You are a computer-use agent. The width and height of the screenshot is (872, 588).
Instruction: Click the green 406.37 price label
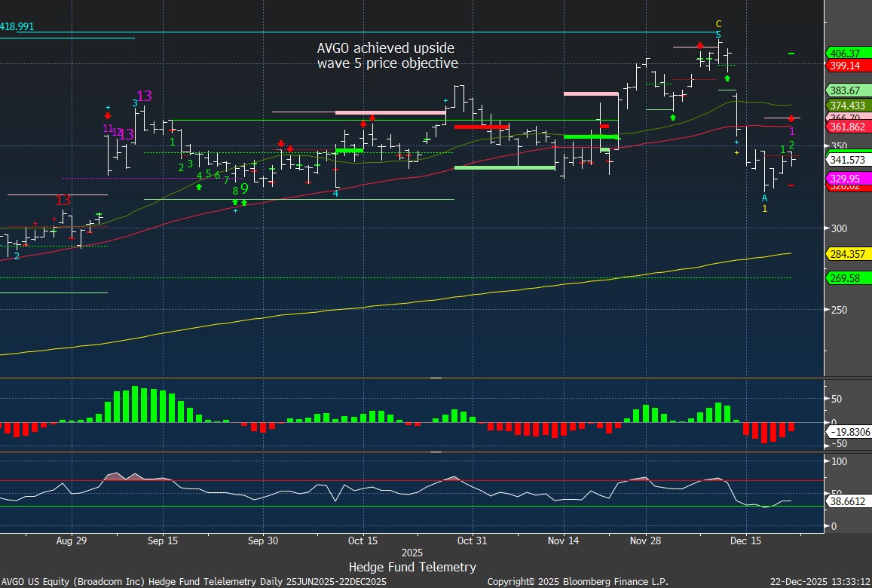(x=844, y=54)
